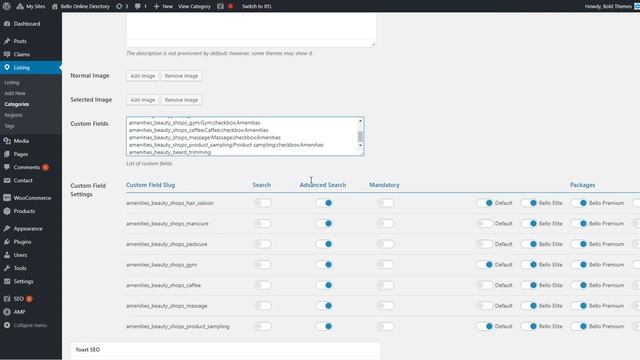640x360 pixels.
Task: Click the Yoast SEO panel header
Action: (x=225, y=350)
